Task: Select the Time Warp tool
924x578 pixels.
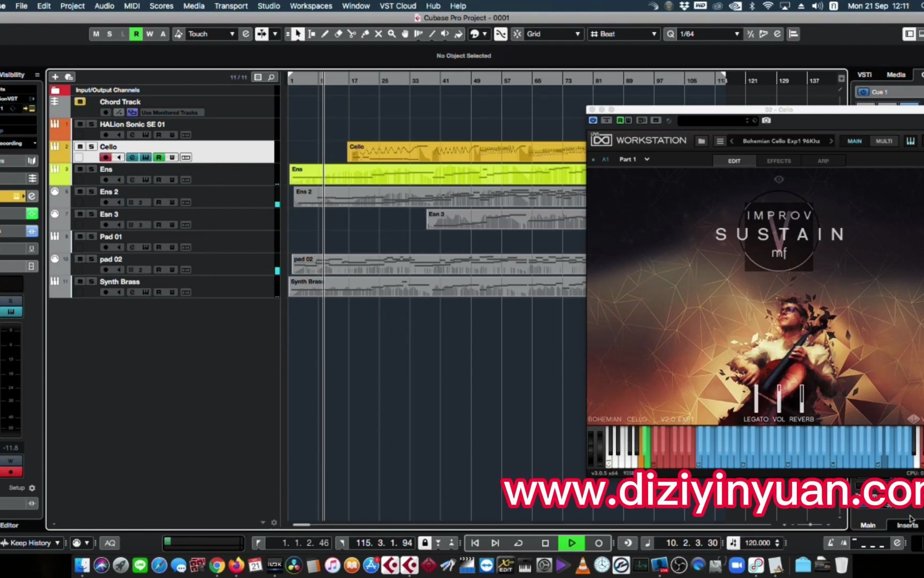Action: point(419,34)
